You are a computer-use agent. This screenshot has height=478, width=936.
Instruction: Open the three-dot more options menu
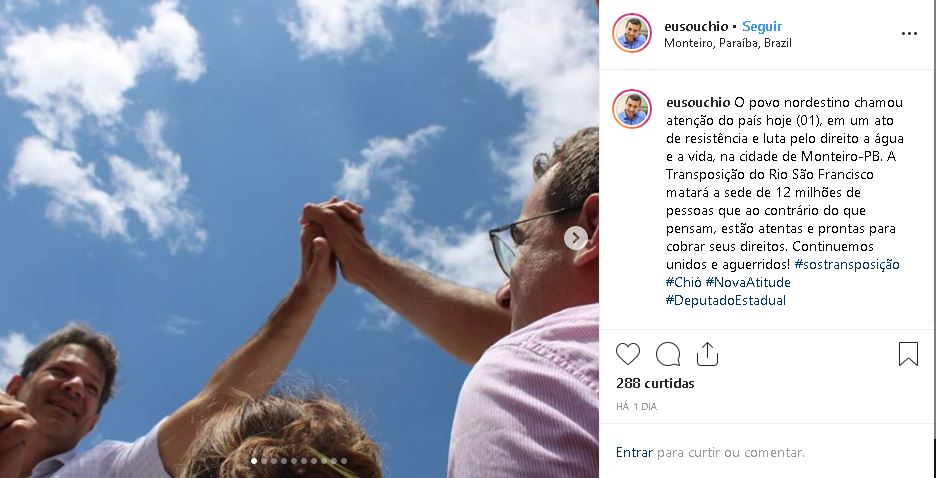click(x=909, y=33)
